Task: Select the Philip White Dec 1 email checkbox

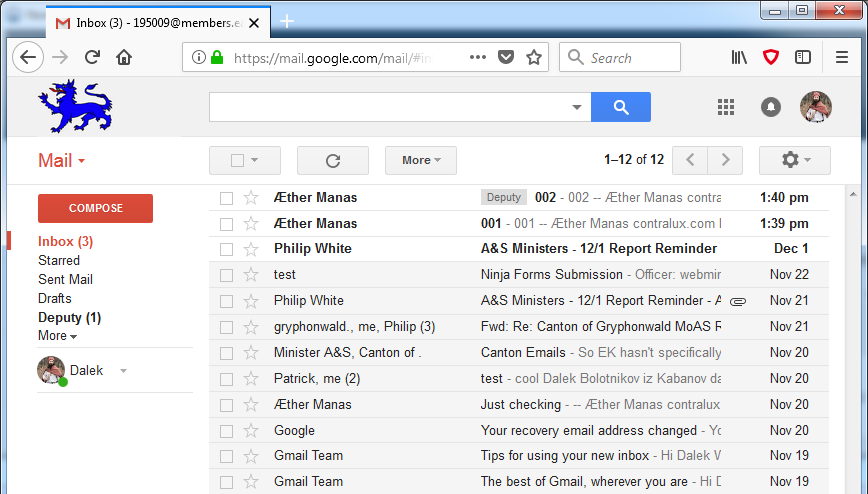Action: tap(226, 249)
